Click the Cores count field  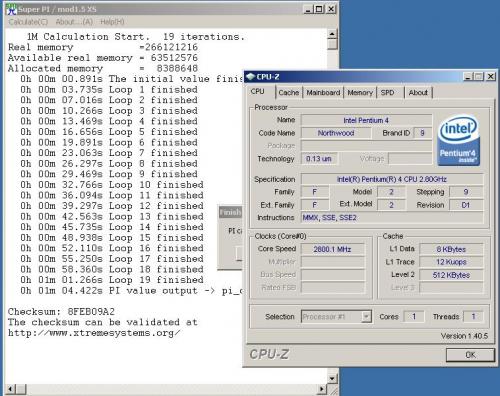click(x=414, y=316)
